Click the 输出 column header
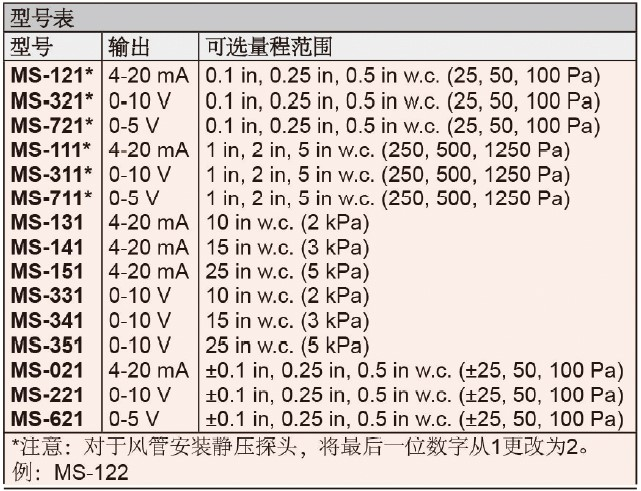The height and width of the screenshot is (491, 641). tap(129, 47)
